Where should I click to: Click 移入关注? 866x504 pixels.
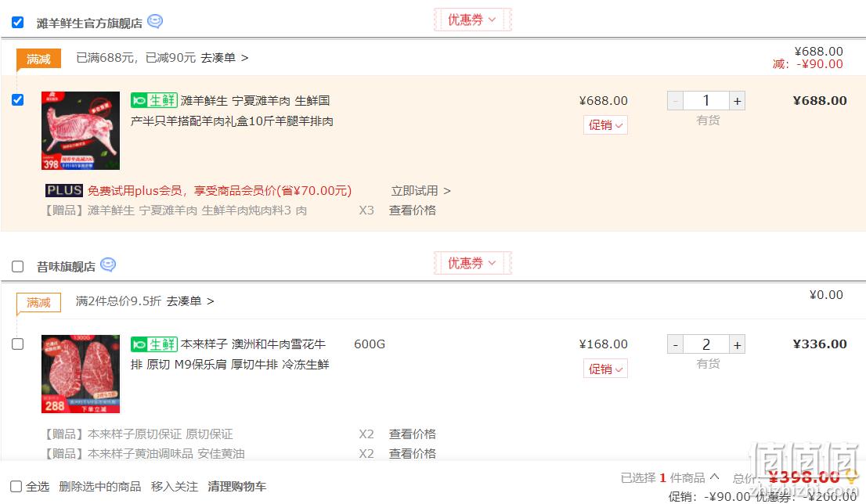pos(175,486)
